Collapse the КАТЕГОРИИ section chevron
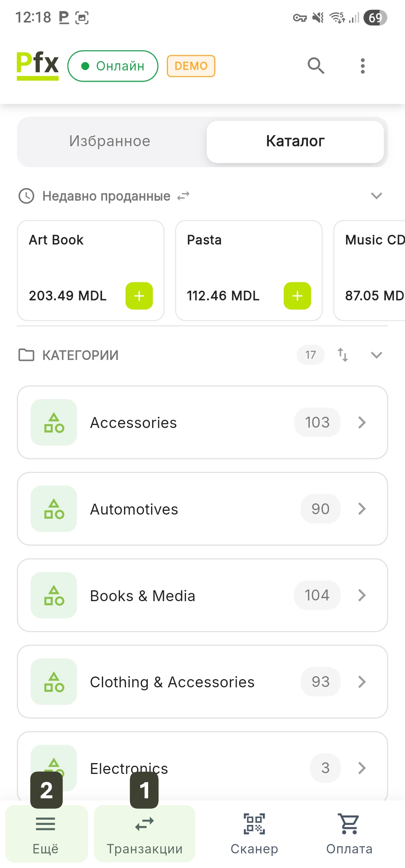 (x=376, y=355)
